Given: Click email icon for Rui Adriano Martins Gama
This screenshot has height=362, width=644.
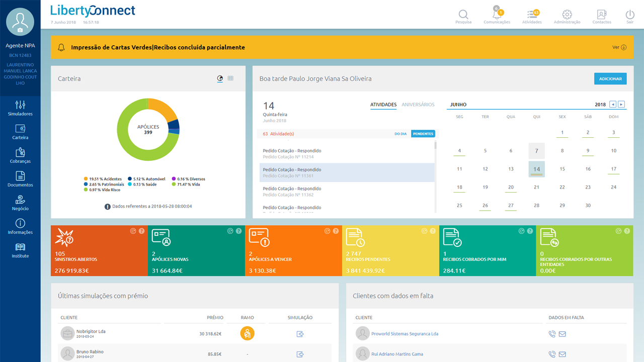Looking at the screenshot, I should click(x=562, y=354).
